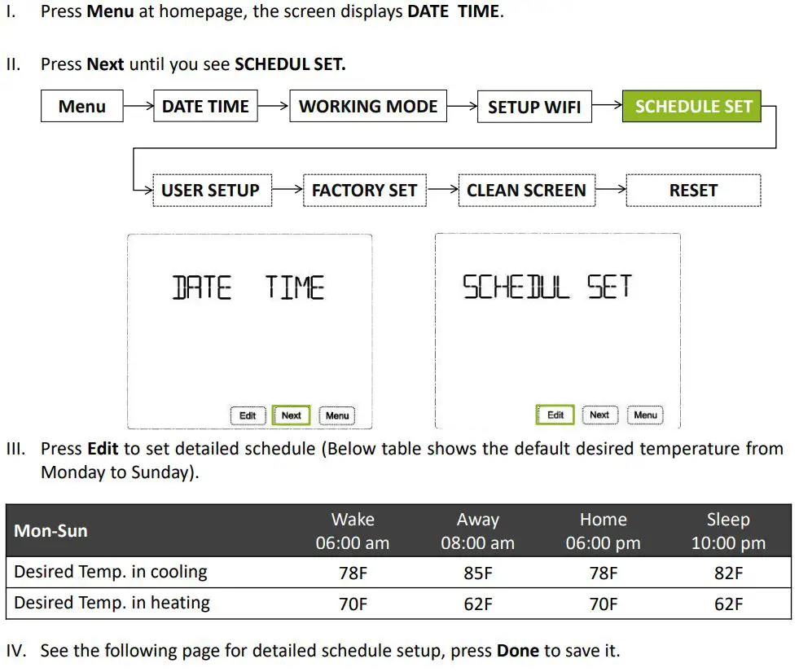Select the CLEAN SCREEN option
Screen dimensions: 799x672
[527, 190]
